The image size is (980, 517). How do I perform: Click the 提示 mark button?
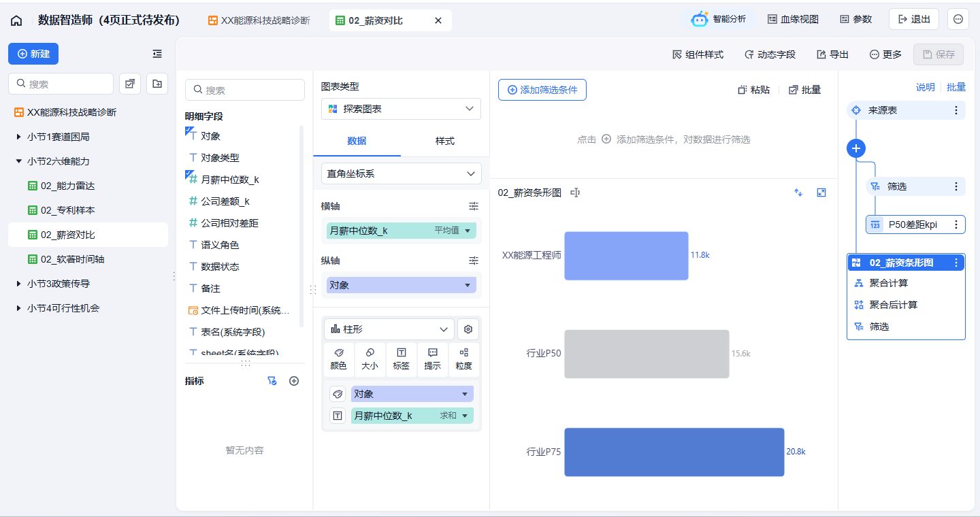click(432, 359)
